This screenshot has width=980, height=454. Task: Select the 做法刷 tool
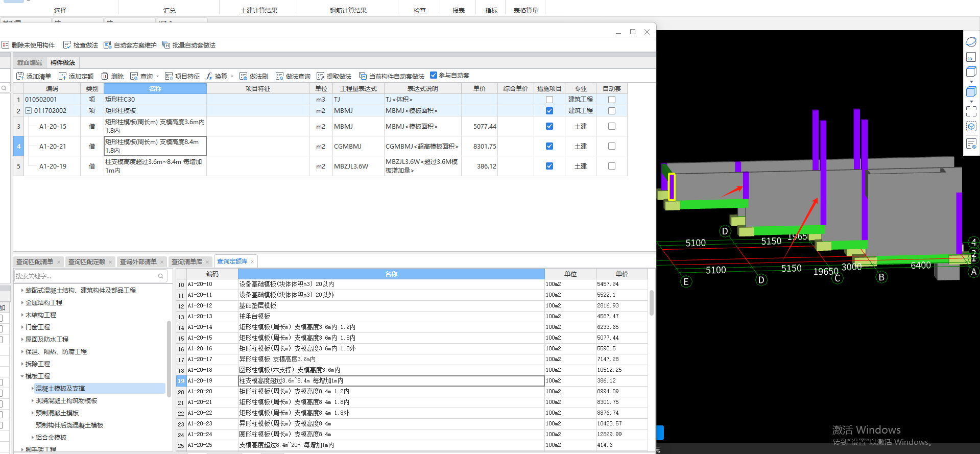pos(254,76)
